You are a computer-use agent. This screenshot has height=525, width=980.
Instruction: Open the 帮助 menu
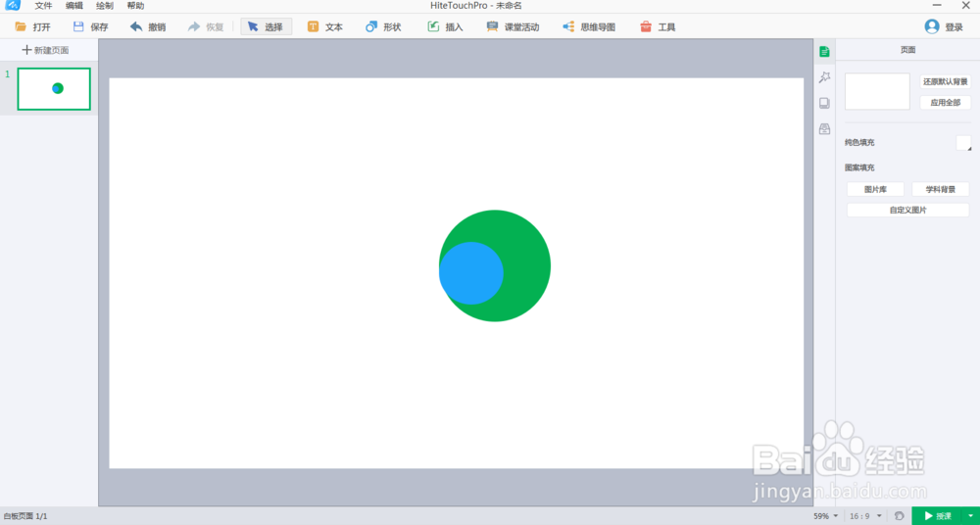coord(135,6)
